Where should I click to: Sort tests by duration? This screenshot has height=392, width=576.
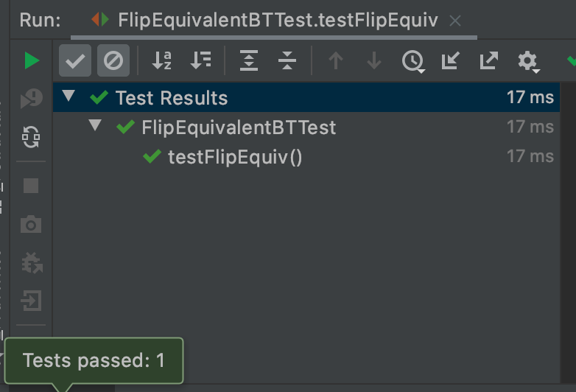pos(200,60)
